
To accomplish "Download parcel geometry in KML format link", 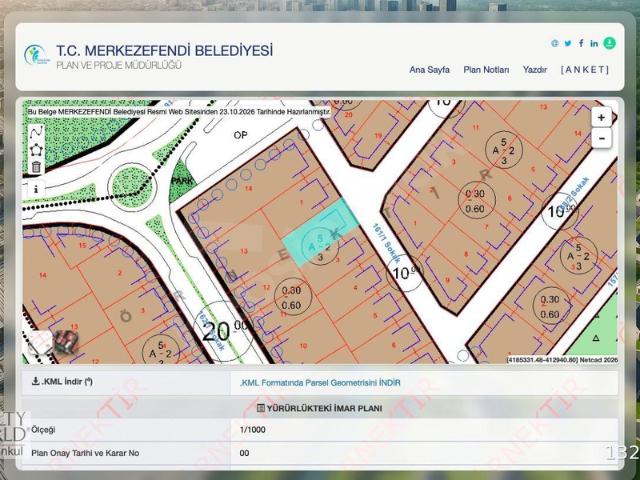I will [320, 383].
